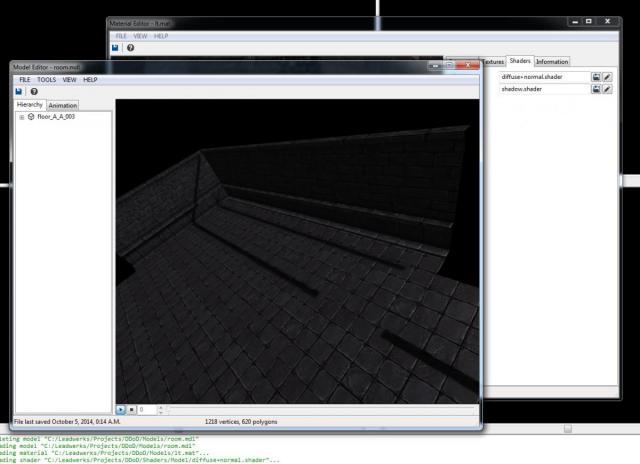This screenshot has height=464, width=640.
Task: Click the save icon in Model Editor toolbar
Action: [19, 92]
